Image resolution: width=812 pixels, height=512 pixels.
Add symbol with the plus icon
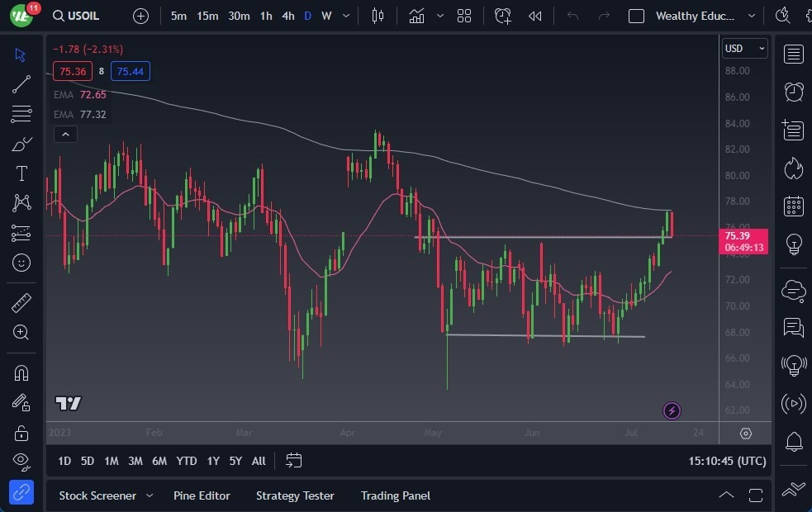141,16
